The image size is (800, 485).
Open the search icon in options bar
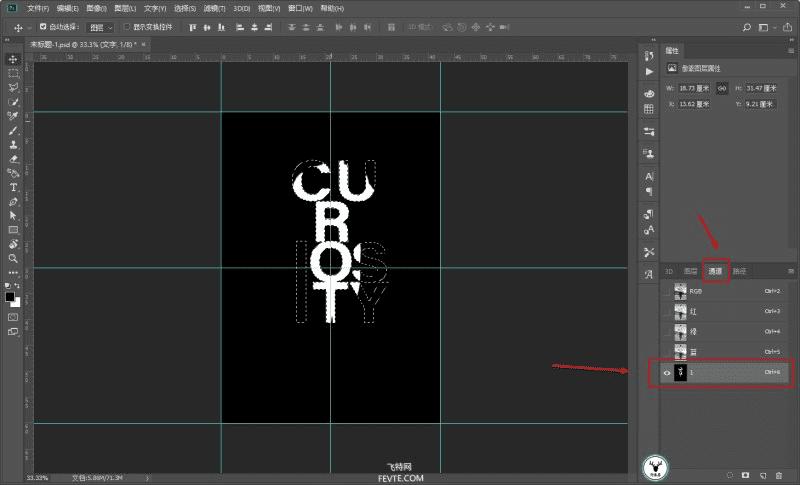(x=746, y=28)
